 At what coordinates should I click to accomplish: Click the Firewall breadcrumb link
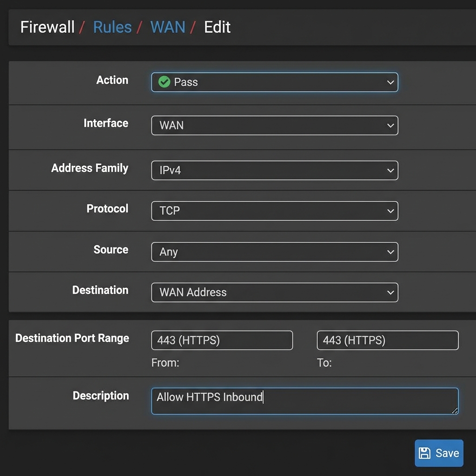pyautogui.click(x=46, y=27)
